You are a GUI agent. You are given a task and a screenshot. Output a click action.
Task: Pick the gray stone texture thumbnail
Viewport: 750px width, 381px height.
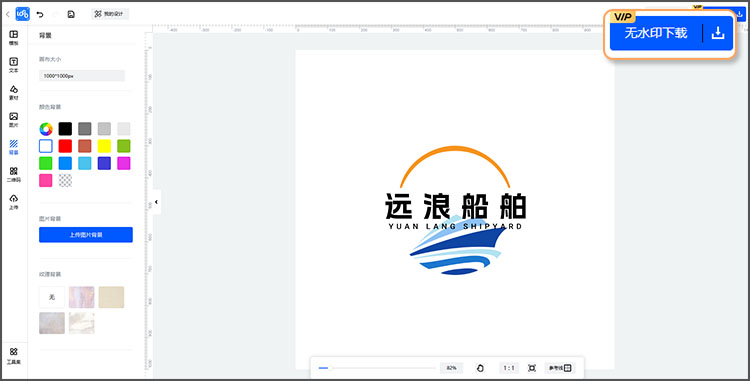[52, 323]
